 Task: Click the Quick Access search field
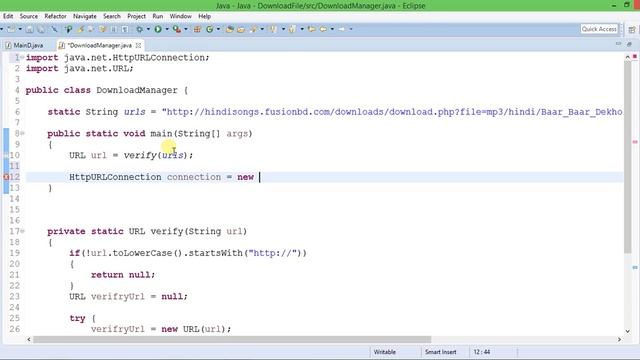[x=599, y=29]
